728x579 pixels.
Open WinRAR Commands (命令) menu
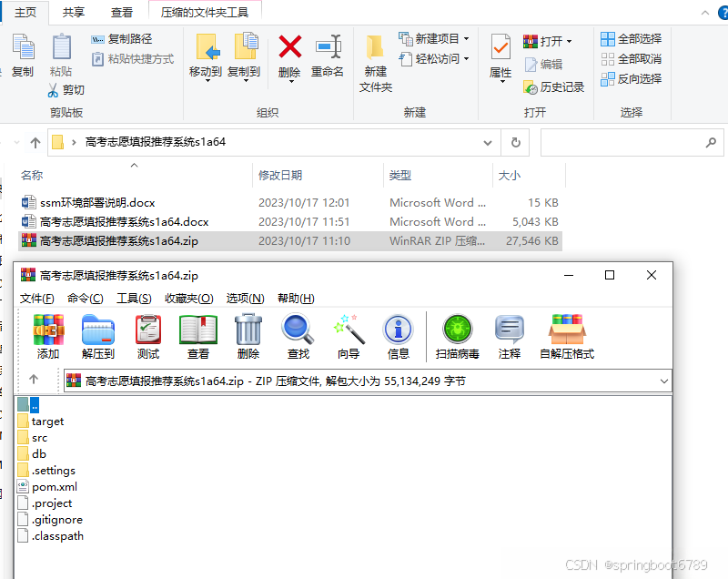click(x=85, y=298)
